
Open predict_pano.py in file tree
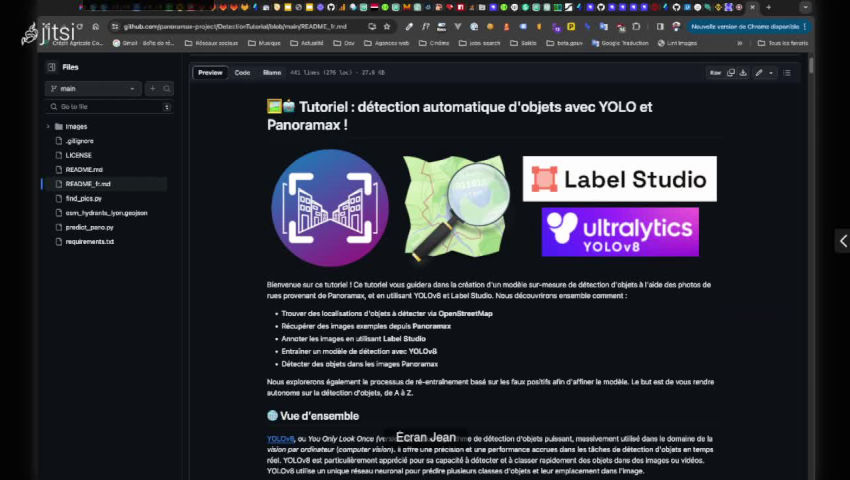pyautogui.click(x=89, y=227)
